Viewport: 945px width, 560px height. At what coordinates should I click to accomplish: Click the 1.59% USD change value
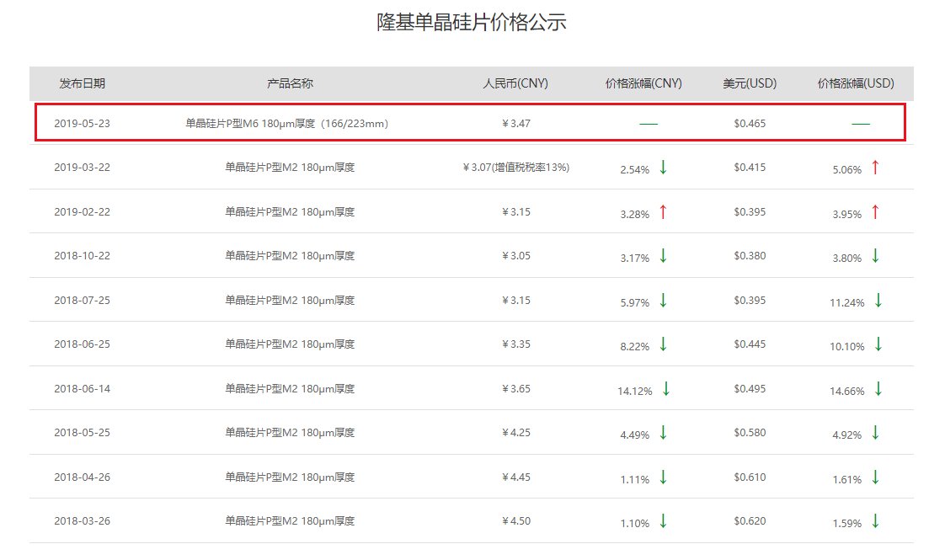tap(846, 524)
